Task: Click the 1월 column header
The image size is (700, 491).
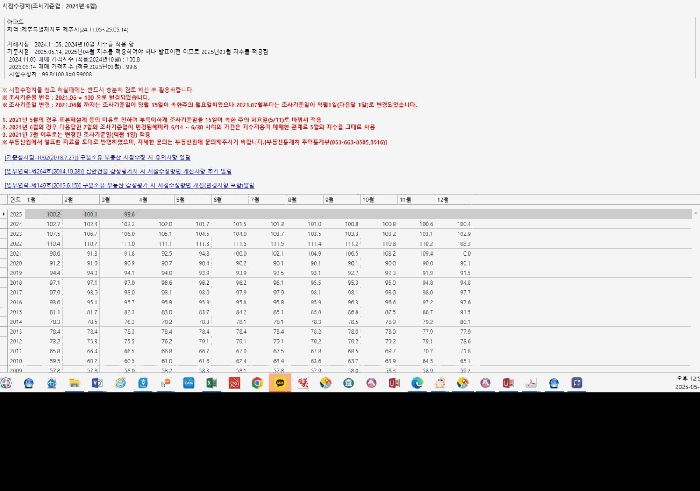Action: click(x=32, y=200)
